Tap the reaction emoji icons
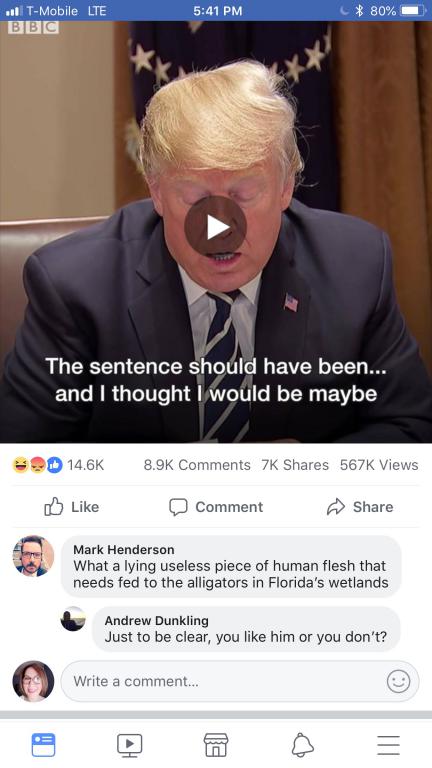 click(37, 465)
